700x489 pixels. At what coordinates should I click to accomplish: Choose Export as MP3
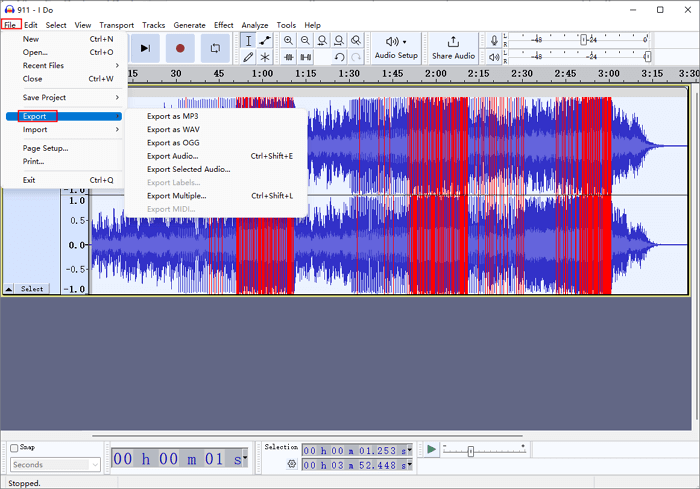pos(172,116)
